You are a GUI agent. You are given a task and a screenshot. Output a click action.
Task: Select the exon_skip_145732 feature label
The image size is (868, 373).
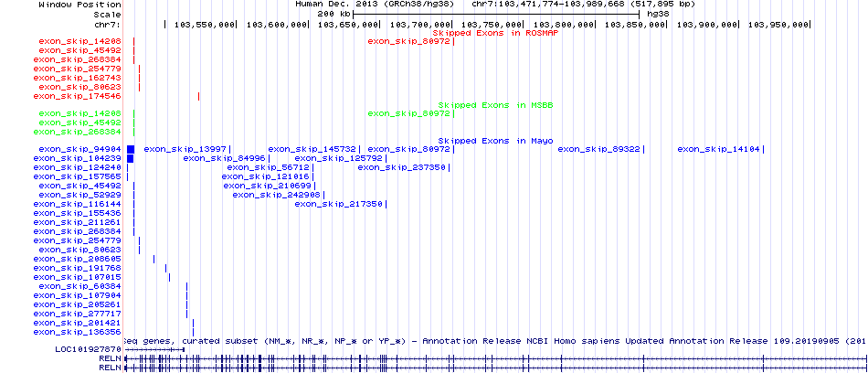312,149
